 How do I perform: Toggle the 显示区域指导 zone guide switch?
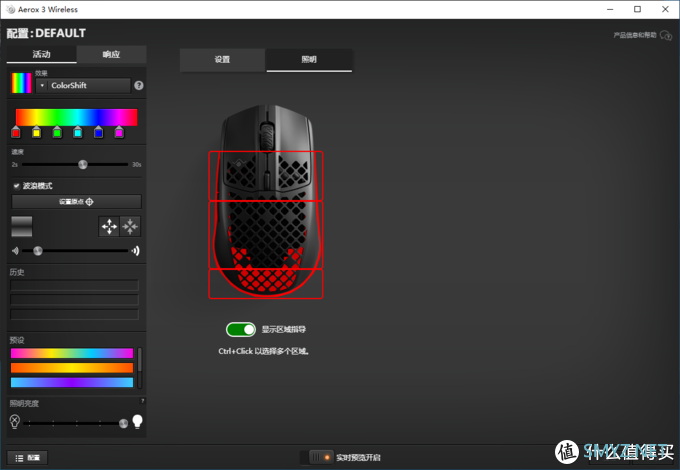pos(241,330)
